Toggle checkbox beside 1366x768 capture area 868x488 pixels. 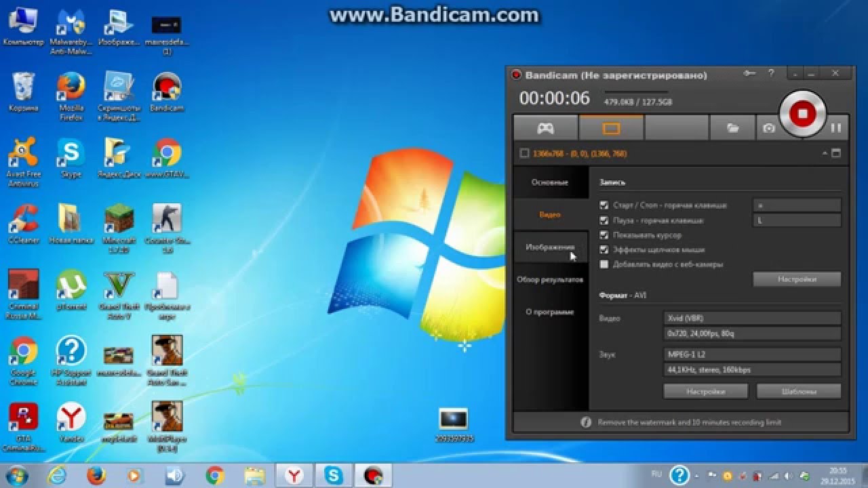pos(524,154)
